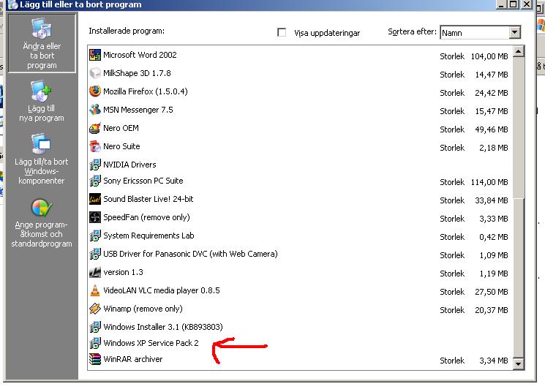Open Ange programåtkomst och standardprogram

42,223
